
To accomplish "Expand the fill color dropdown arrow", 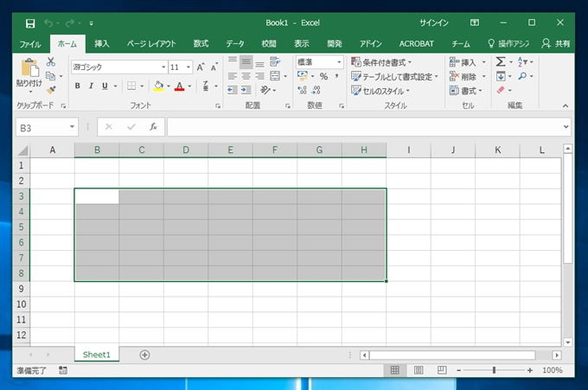I will pyautogui.click(x=169, y=86).
